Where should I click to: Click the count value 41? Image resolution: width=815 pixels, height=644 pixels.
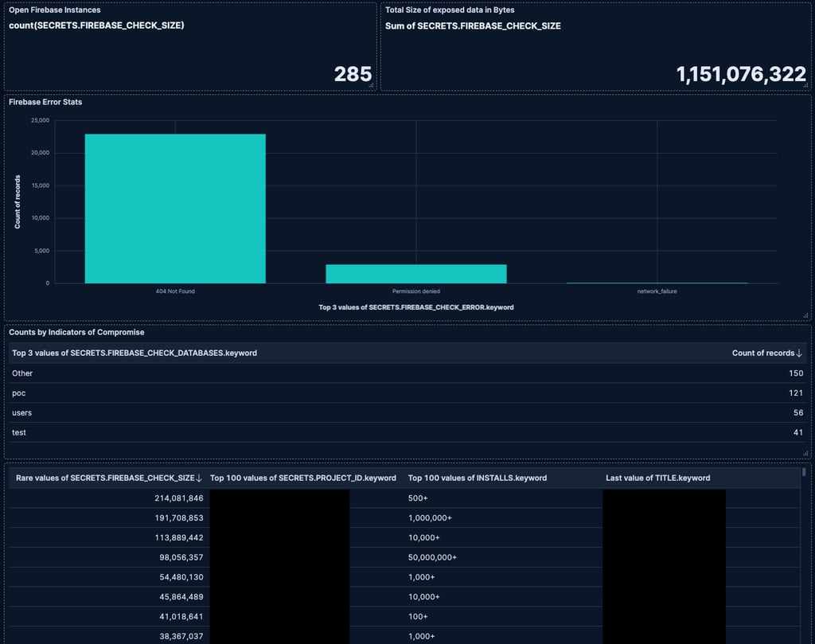[x=798, y=432]
